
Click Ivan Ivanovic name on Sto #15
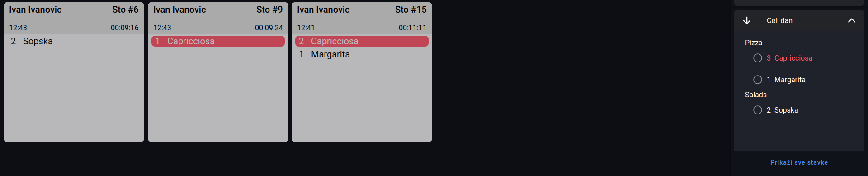coord(323,10)
